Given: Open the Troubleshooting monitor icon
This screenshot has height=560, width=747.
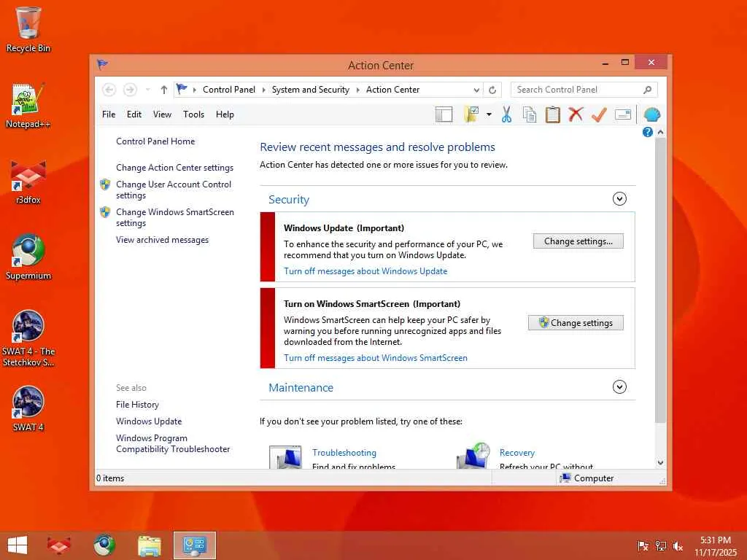Looking at the screenshot, I should (285, 456).
